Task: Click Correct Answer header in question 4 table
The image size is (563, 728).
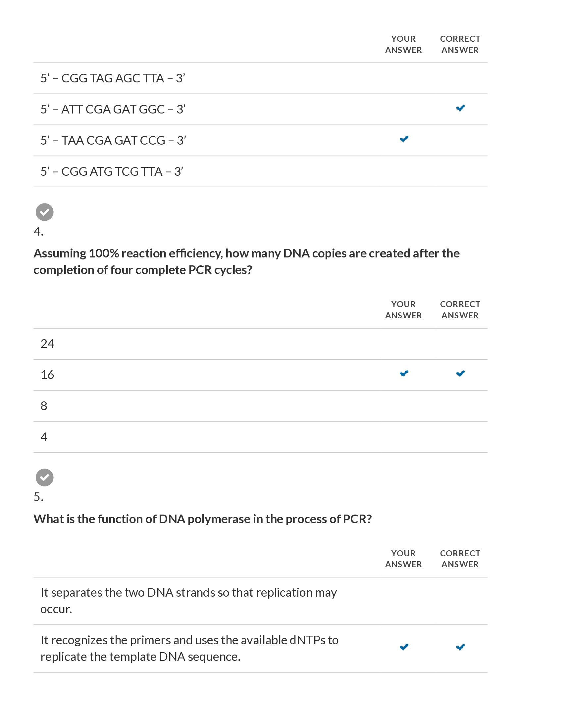Action: click(x=460, y=310)
